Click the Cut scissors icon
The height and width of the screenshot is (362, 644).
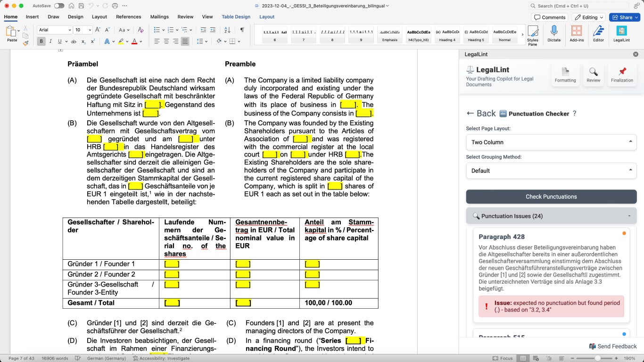click(x=25, y=27)
